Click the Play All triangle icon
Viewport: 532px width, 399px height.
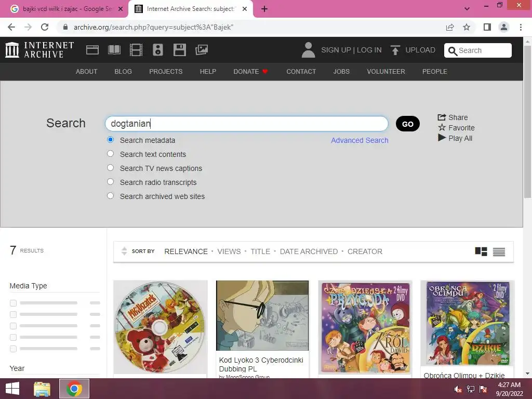tap(442, 138)
